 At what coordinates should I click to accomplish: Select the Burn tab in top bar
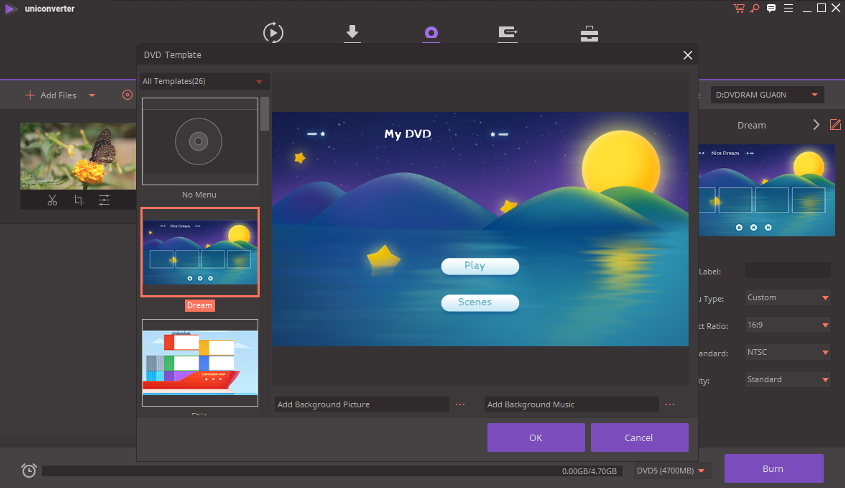pos(430,33)
